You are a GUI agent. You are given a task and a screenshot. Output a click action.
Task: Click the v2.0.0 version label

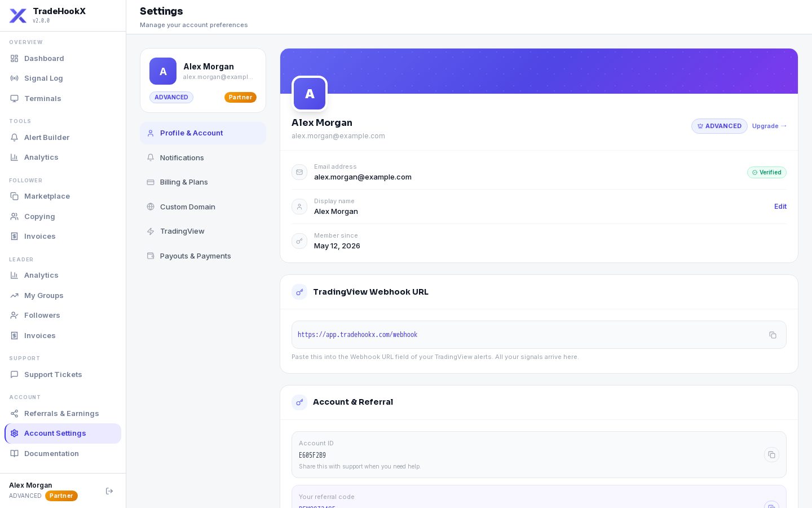pos(41,21)
